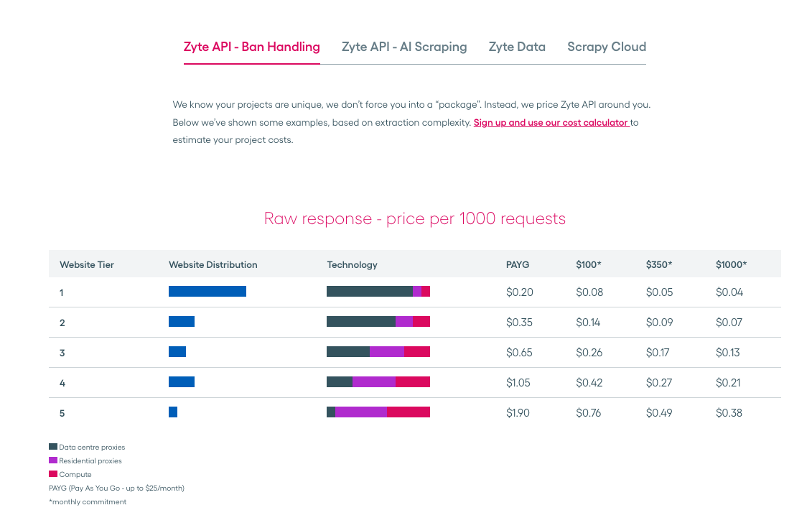
Task: Click the active Zyte API - Ban Handling tab
Action: 251,47
